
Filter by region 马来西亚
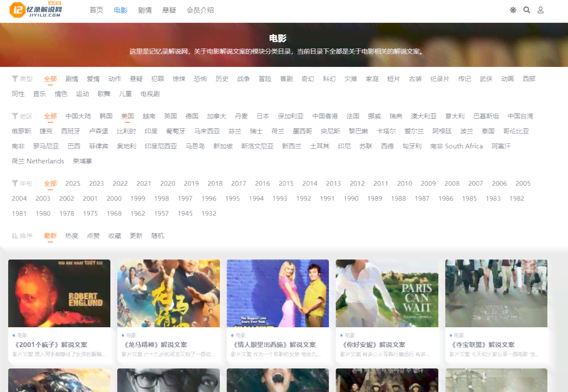(x=207, y=131)
